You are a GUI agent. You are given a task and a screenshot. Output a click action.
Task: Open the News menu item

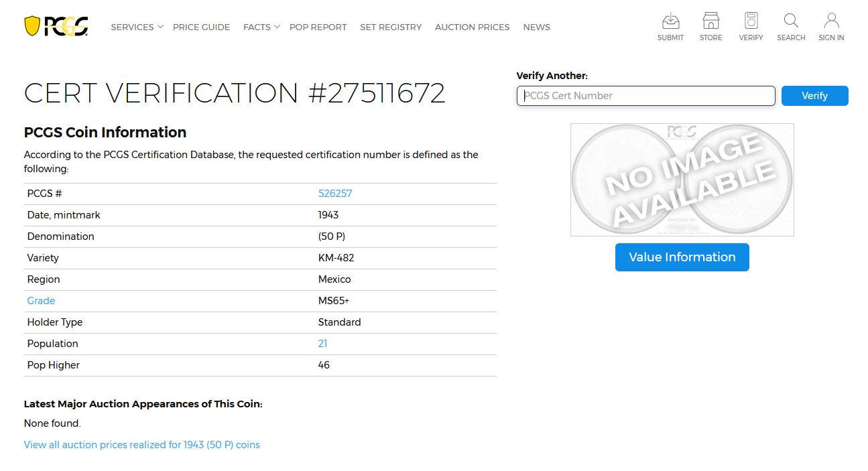pos(536,27)
